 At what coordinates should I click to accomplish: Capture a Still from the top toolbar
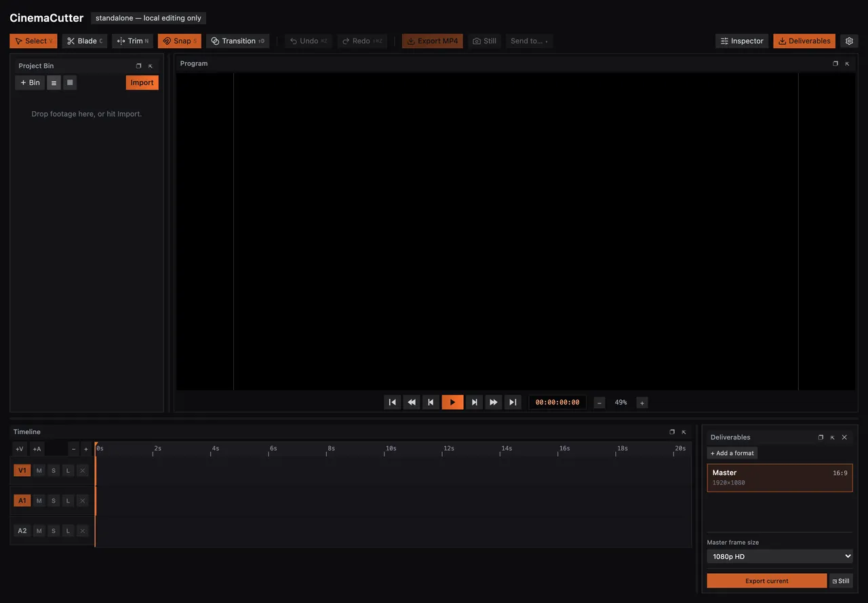point(484,41)
